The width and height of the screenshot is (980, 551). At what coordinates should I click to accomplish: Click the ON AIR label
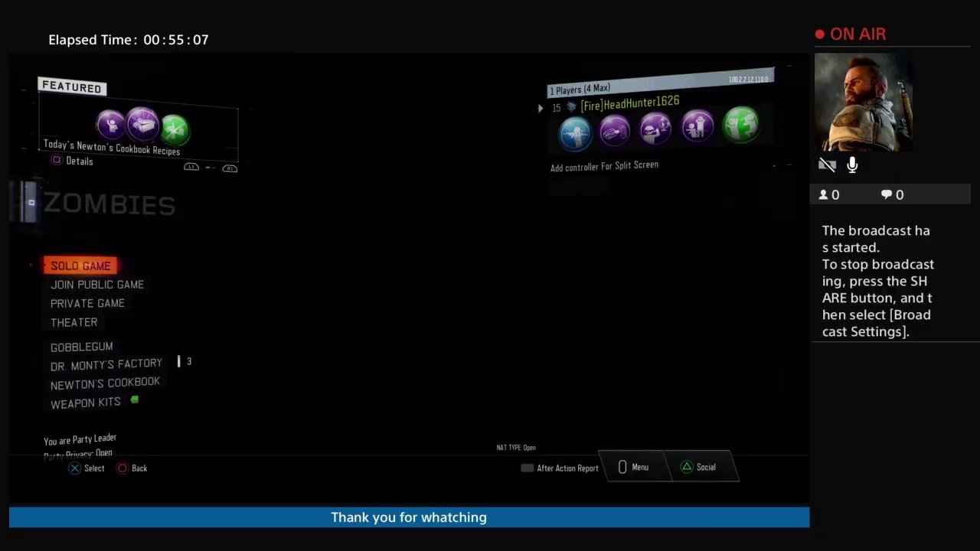pyautogui.click(x=857, y=34)
